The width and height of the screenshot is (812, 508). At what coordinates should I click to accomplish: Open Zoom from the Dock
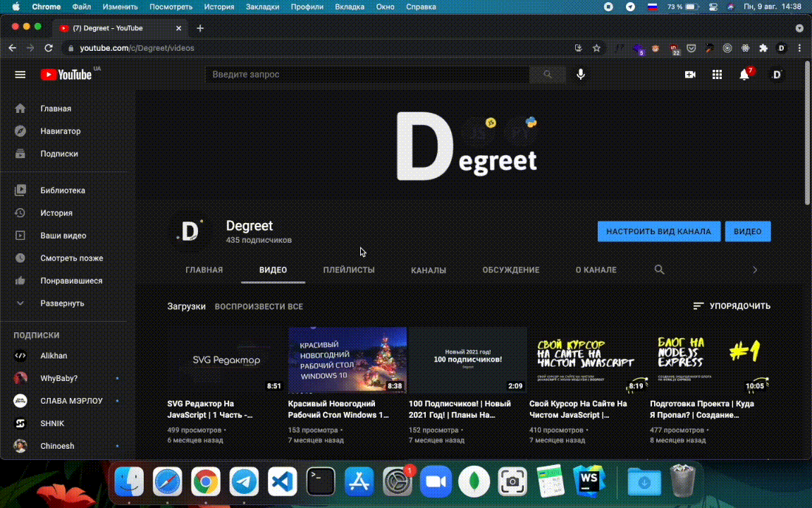point(436,482)
